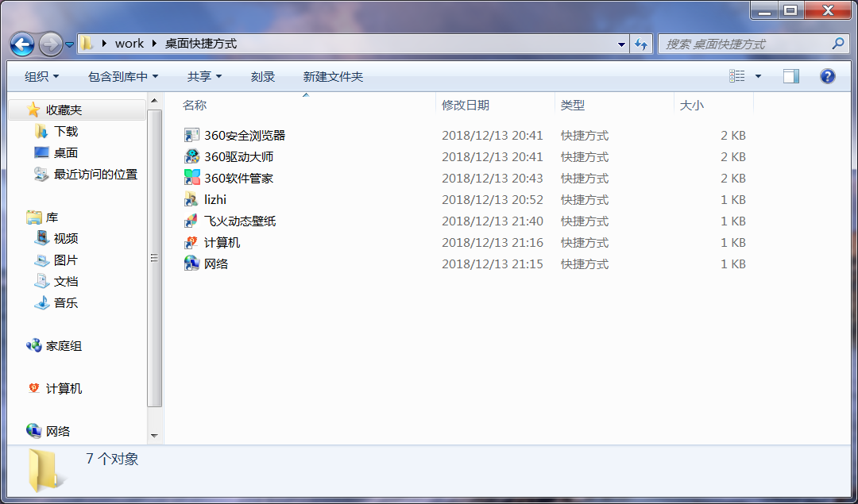Open Help with the question mark icon
Image resolution: width=858 pixels, height=504 pixels.
(827, 76)
